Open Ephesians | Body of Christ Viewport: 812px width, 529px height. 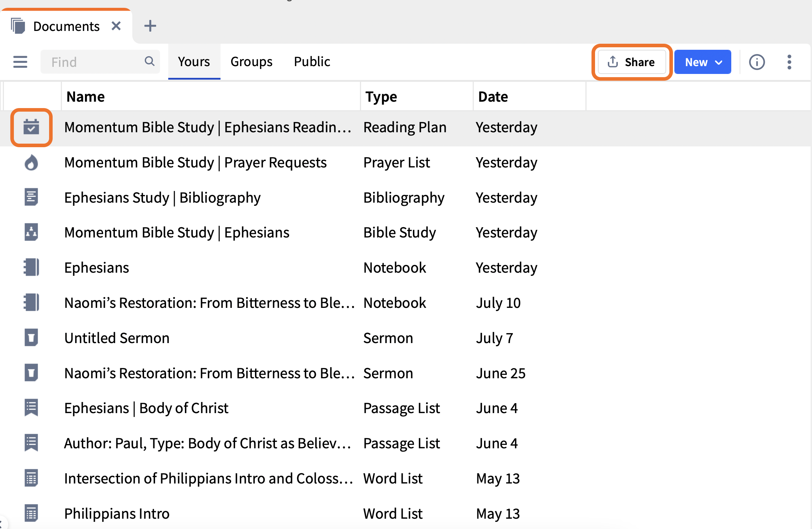(x=406, y=408)
